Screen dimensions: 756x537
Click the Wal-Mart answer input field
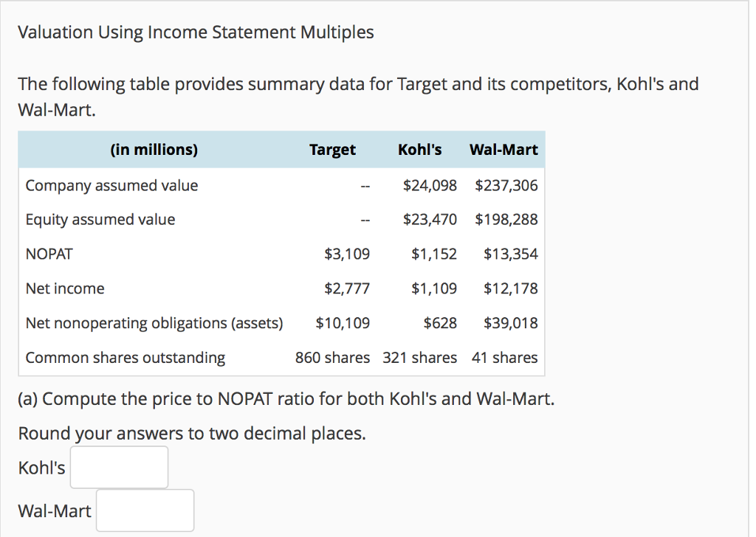click(145, 510)
